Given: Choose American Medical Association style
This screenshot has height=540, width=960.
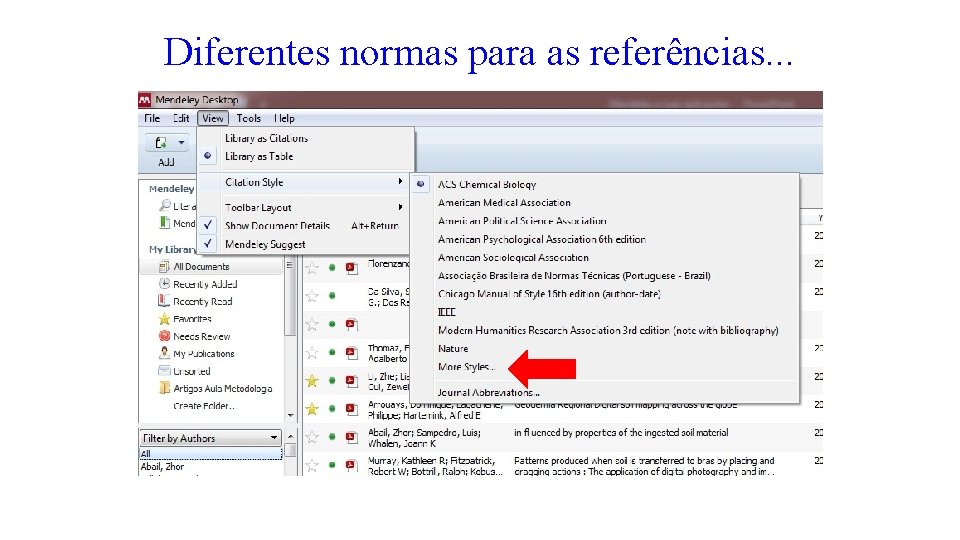Looking at the screenshot, I should point(504,203).
